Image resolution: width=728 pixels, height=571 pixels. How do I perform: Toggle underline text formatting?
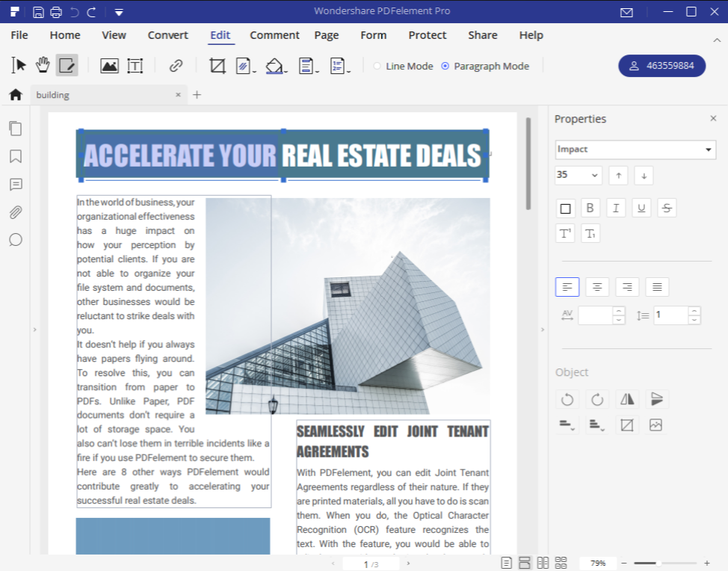point(641,208)
